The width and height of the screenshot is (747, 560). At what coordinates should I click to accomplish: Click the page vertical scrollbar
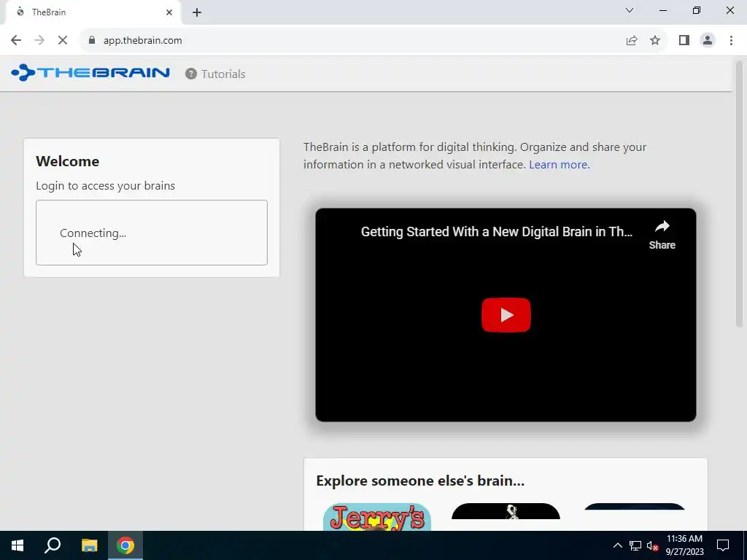[x=739, y=195]
